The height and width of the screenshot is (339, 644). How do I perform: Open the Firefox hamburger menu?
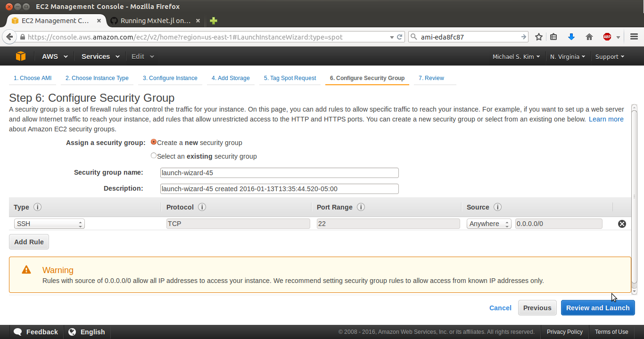point(634,37)
